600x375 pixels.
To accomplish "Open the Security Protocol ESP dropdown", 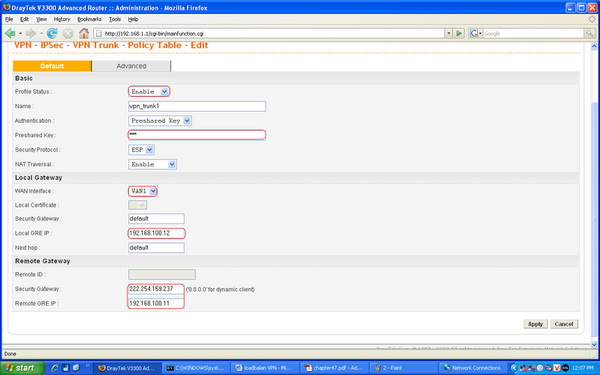I will [141, 150].
